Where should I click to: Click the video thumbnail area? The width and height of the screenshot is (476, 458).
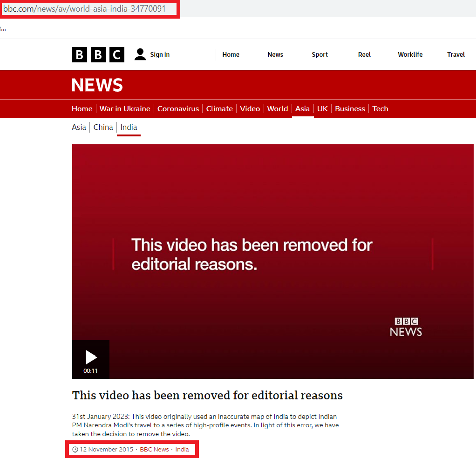coord(272,209)
